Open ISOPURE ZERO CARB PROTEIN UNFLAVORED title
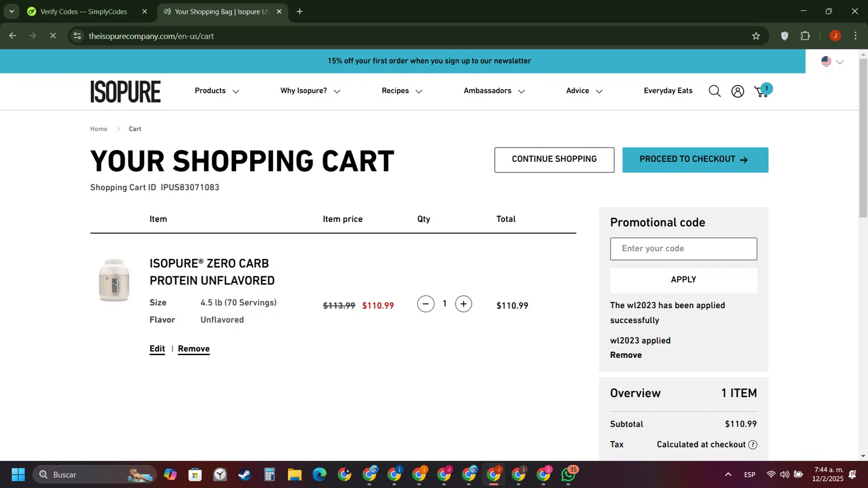This screenshot has width=868, height=488. click(x=212, y=272)
